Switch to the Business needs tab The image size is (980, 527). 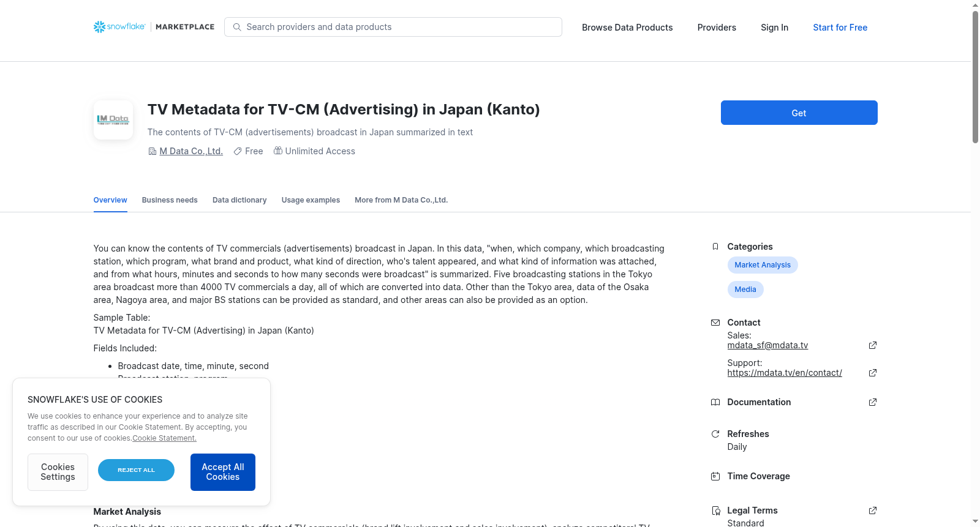pos(170,200)
